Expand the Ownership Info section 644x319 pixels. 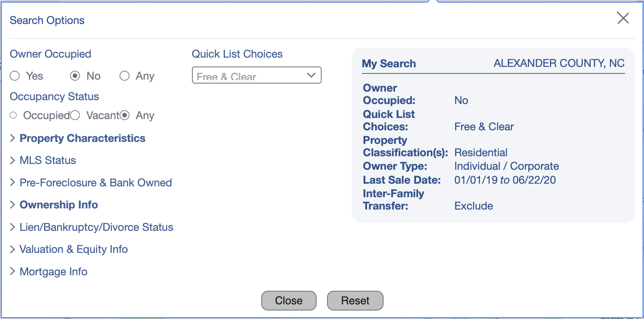click(x=59, y=205)
